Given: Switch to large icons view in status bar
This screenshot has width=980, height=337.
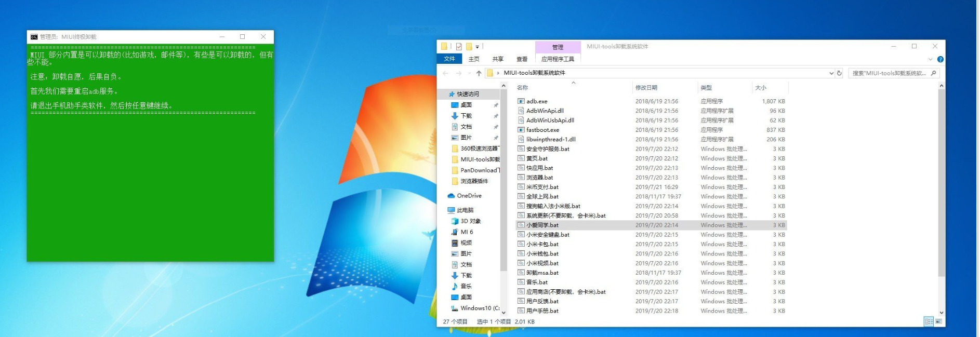Looking at the screenshot, I should (x=938, y=321).
